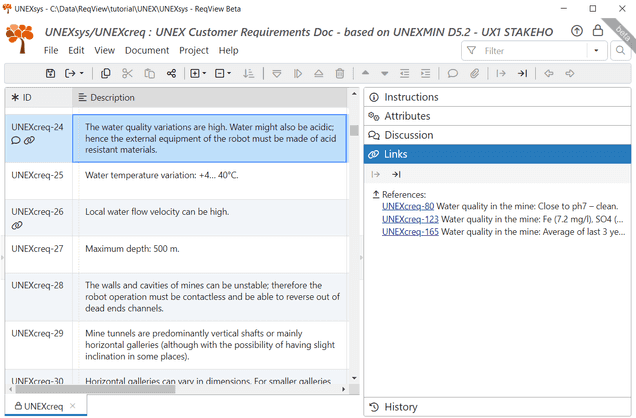Click the Add comment speech bubble icon

pyautogui.click(x=453, y=73)
